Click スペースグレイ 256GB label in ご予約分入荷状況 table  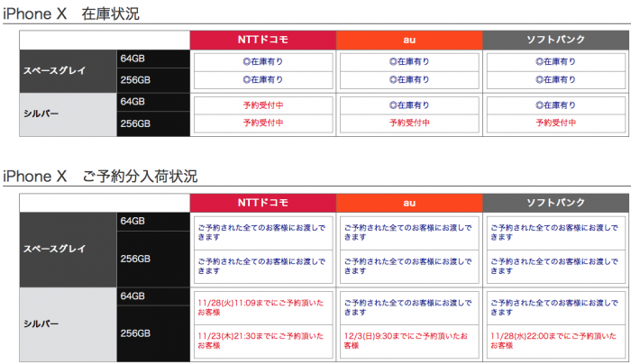click(153, 259)
